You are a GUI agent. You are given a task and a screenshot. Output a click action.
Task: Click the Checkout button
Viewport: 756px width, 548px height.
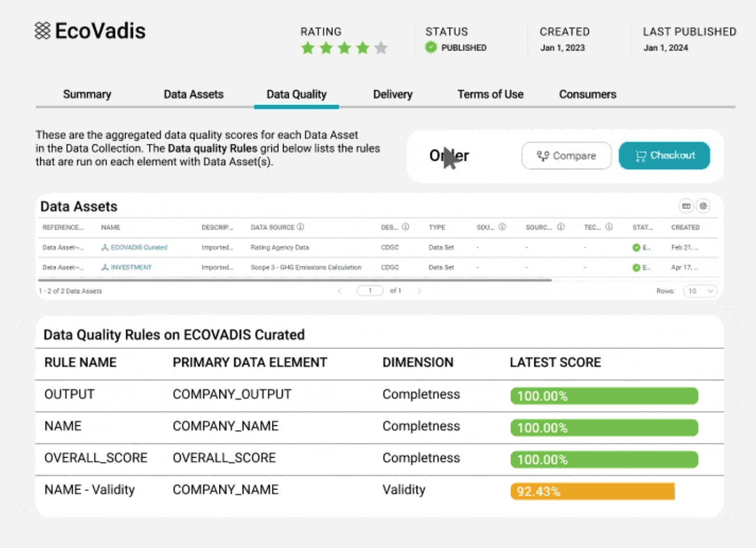664,155
